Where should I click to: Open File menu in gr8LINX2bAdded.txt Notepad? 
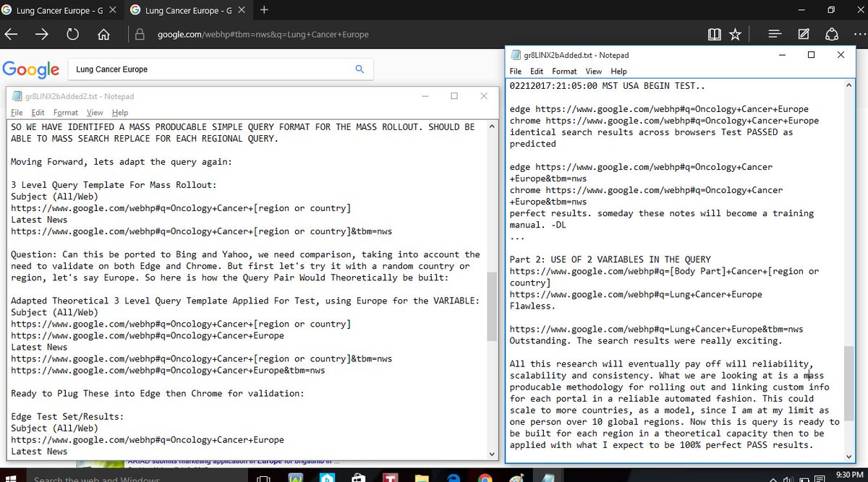515,72
